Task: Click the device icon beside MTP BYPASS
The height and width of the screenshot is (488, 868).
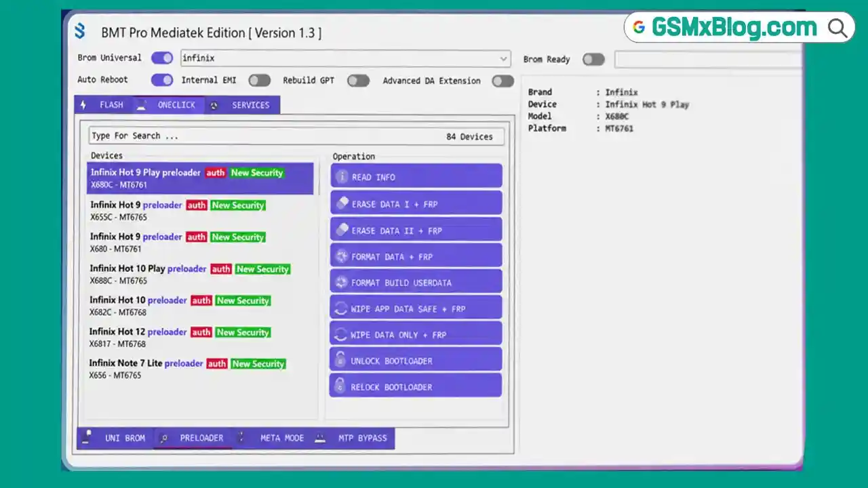Action: click(320, 439)
